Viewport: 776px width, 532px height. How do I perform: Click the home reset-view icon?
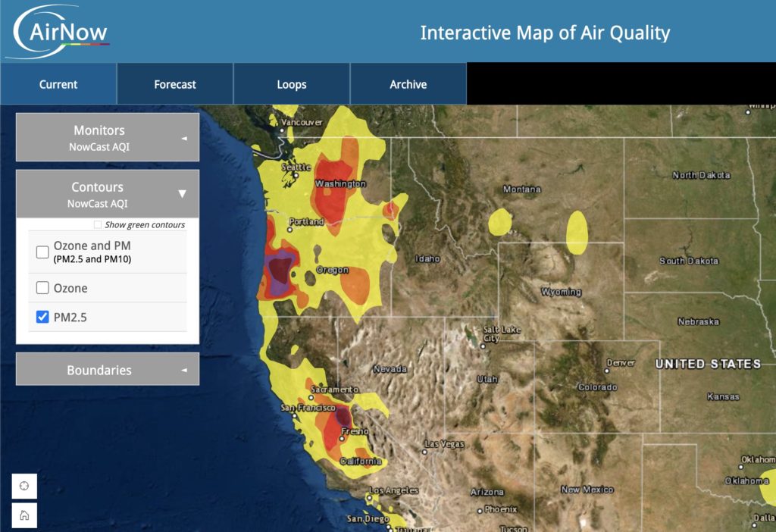coord(25,515)
